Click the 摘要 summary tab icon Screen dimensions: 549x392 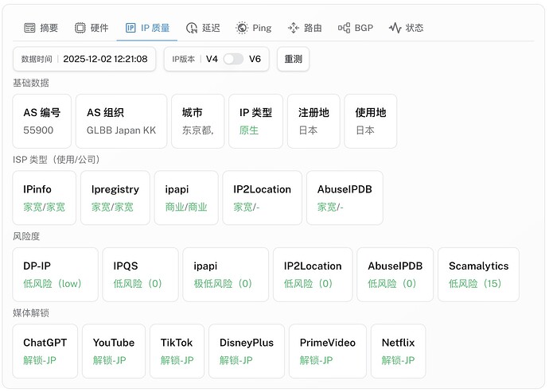coord(29,28)
